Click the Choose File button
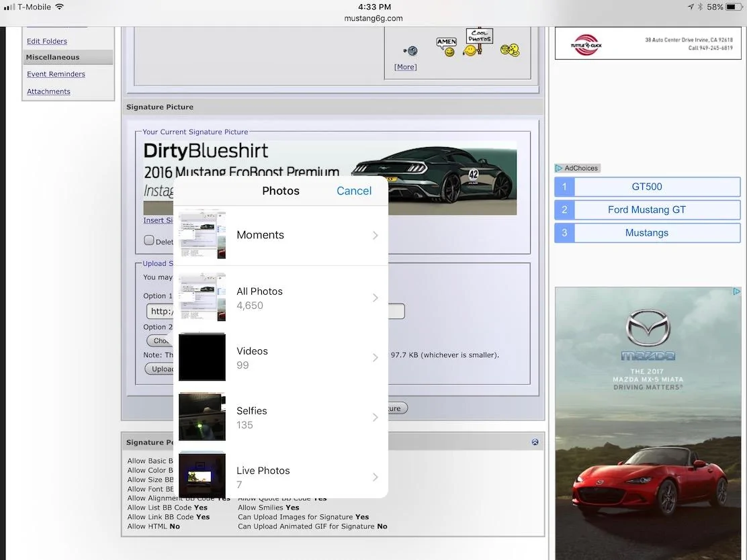Viewport: 747px width, 560px height. [160, 340]
